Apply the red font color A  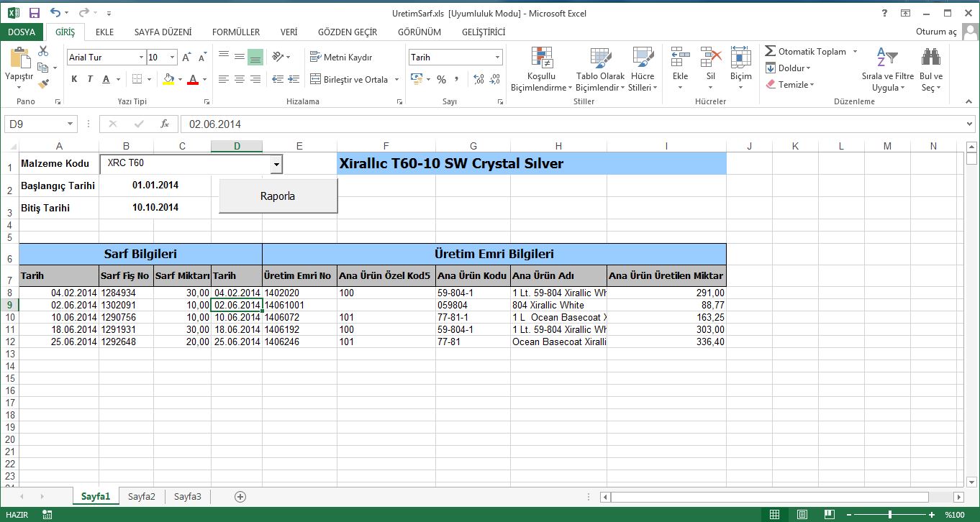point(192,80)
